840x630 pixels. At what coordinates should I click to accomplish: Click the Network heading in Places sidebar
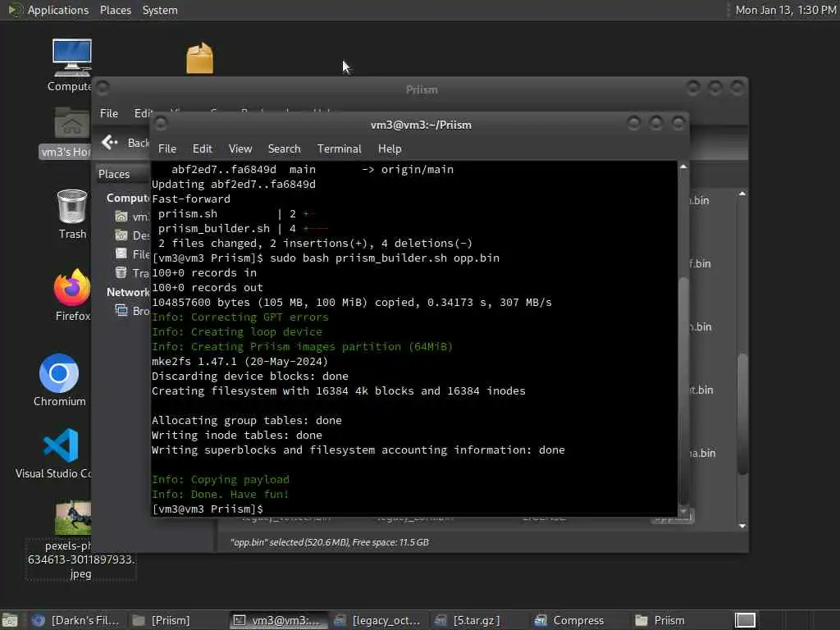tap(128, 292)
